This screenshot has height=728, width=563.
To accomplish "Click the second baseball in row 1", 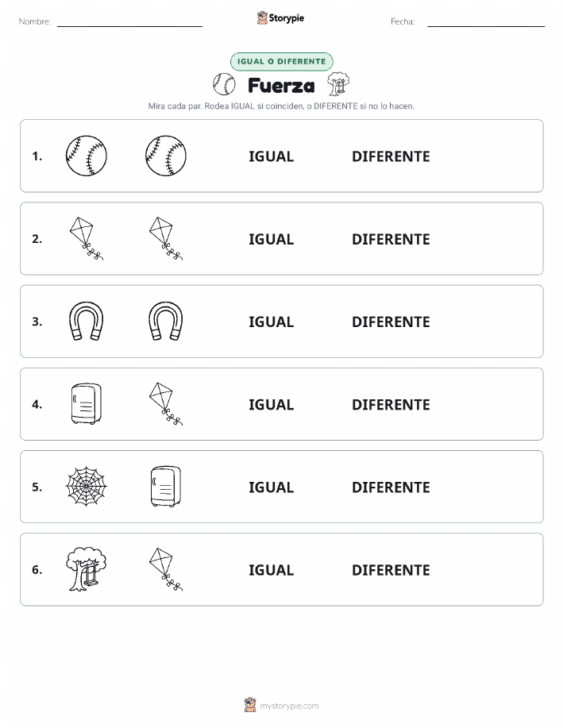I will tap(166, 156).
